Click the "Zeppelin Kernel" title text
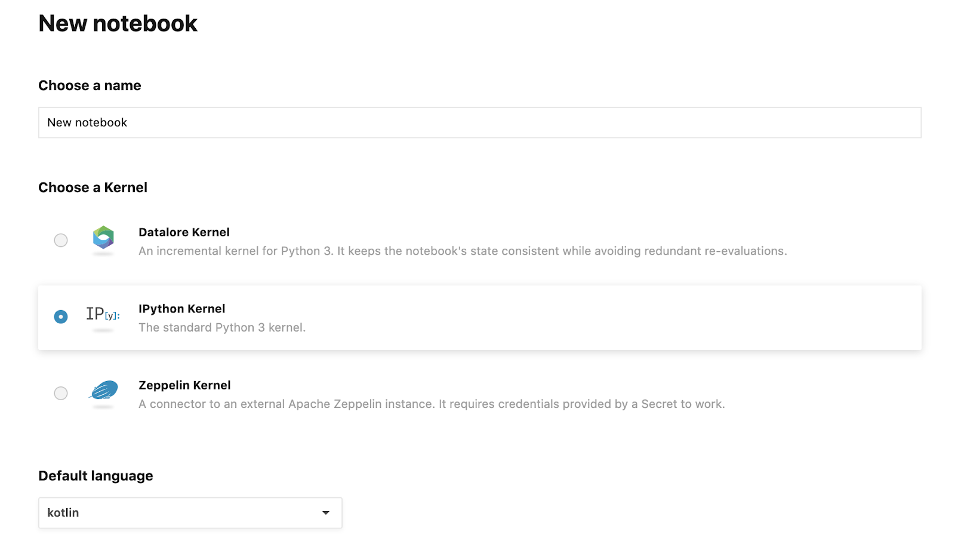This screenshot has width=955, height=560. coord(184,385)
